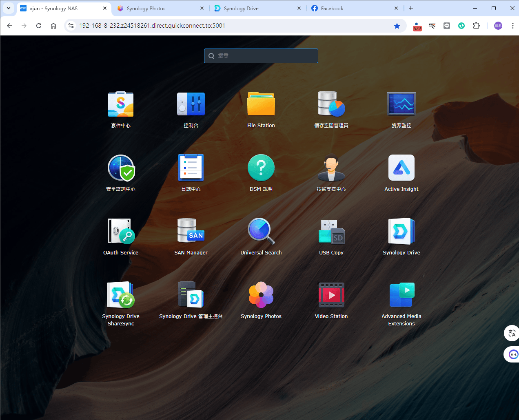Open the LINE extension icon
Viewport: 519px width, 420px height.
447,26
